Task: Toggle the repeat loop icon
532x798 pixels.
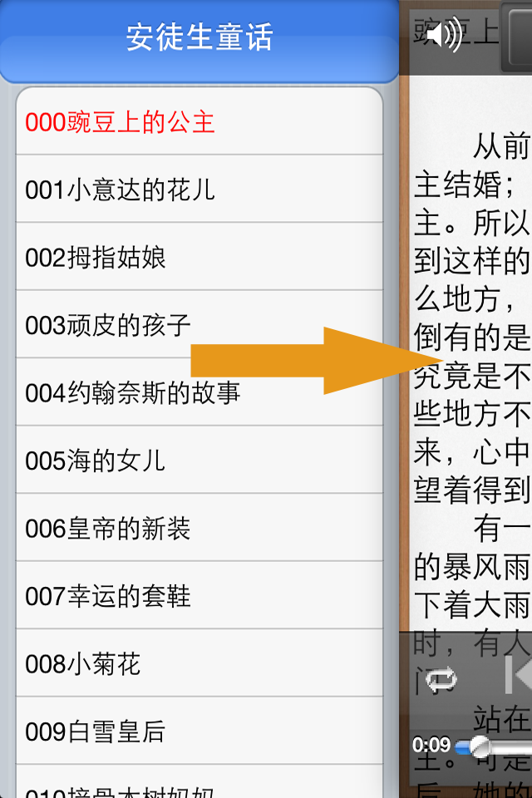Action: pos(442,679)
